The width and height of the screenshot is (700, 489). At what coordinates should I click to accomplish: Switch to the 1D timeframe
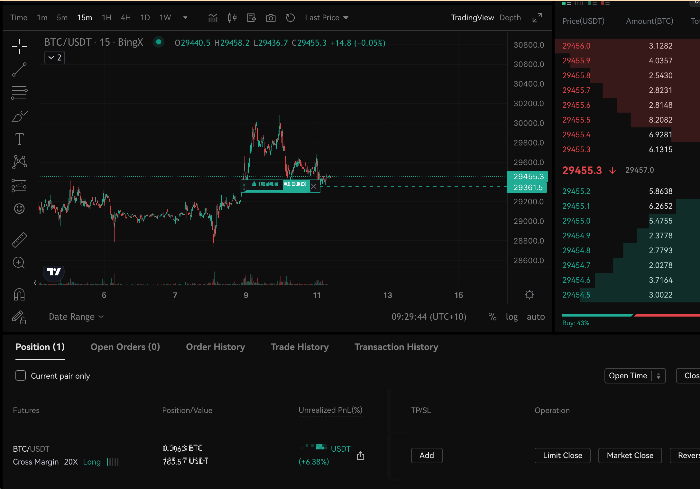pyautogui.click(x=145, y=18)
